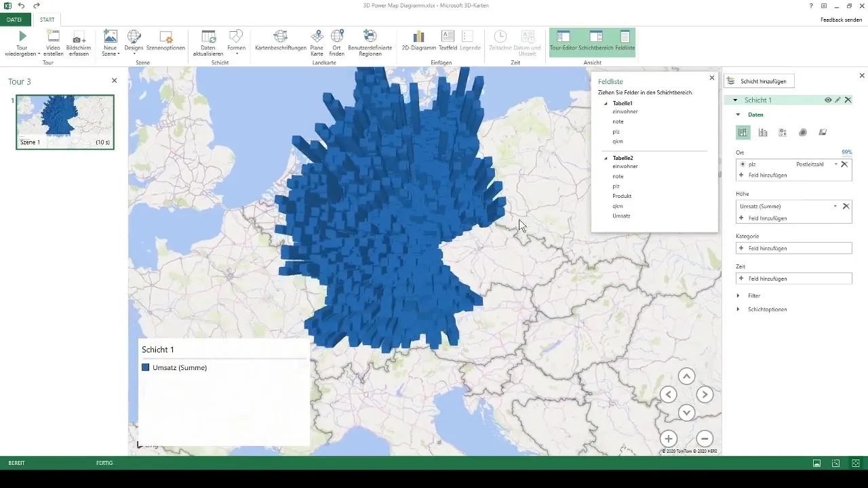Viewport: 868px width, 488px height.
Task: Tilt map up with arrow button
Action: pyautogui.click(x=686, y=377)
